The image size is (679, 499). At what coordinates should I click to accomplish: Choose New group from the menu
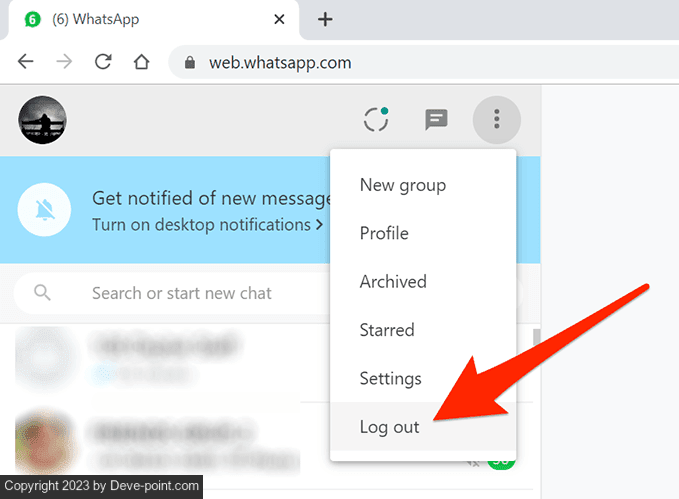click(423, 185)
